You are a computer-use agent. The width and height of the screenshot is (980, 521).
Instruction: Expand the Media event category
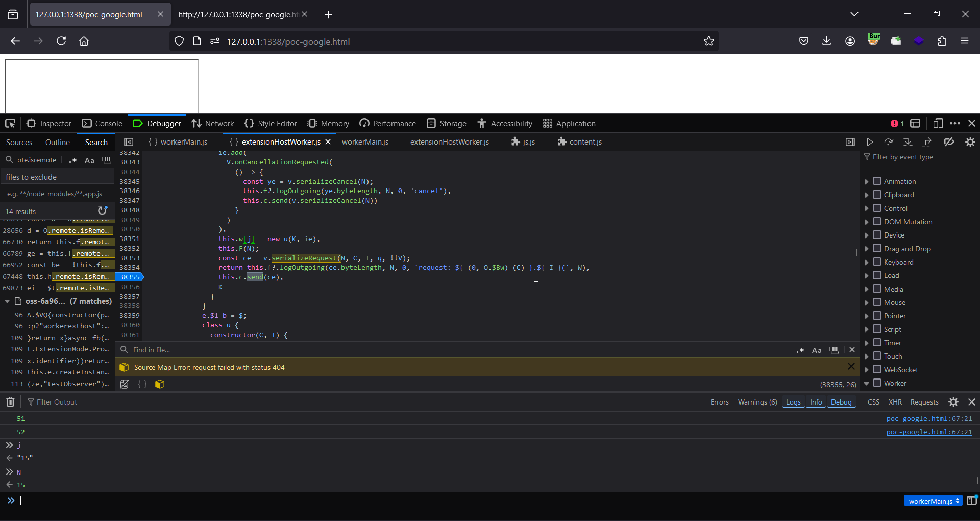(x=867, y=289)
